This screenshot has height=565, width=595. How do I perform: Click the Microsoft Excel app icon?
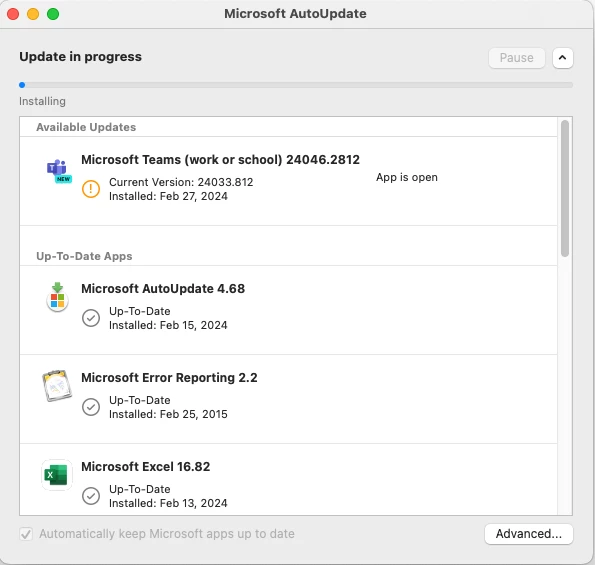[57, 475]
